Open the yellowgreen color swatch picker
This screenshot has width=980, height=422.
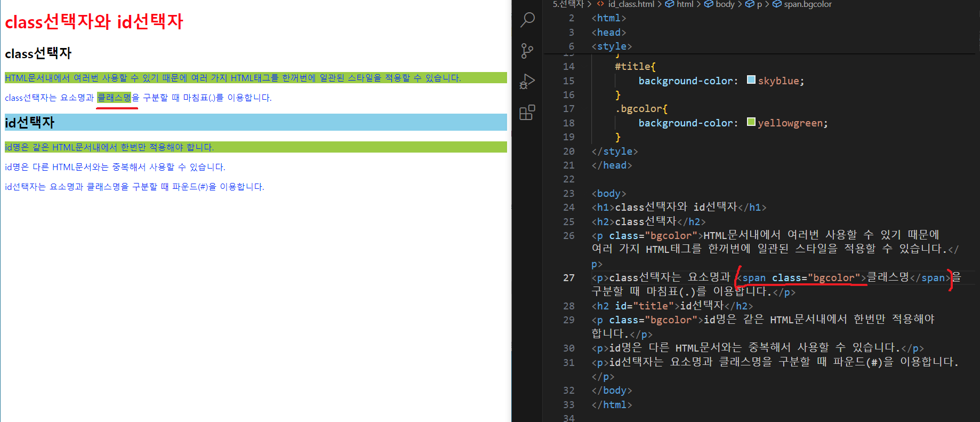point(751,122)
